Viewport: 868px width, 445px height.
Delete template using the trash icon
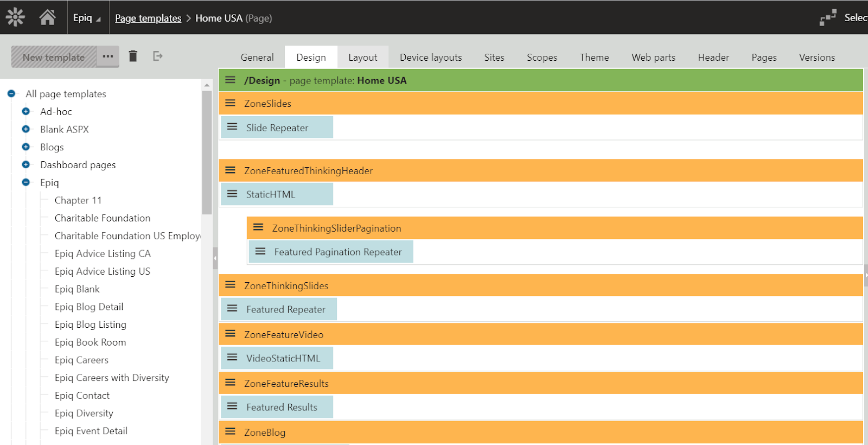pyautogui.click(x=133, y=56)
